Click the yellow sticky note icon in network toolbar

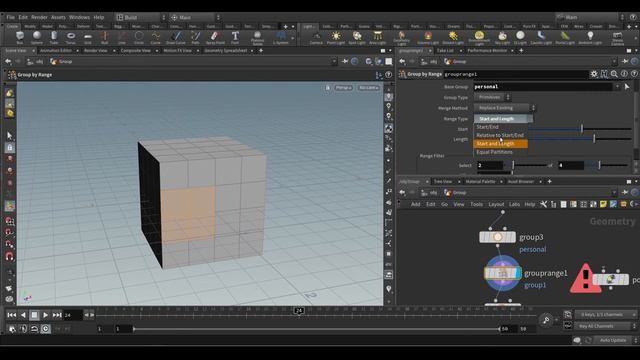point(603,204)
